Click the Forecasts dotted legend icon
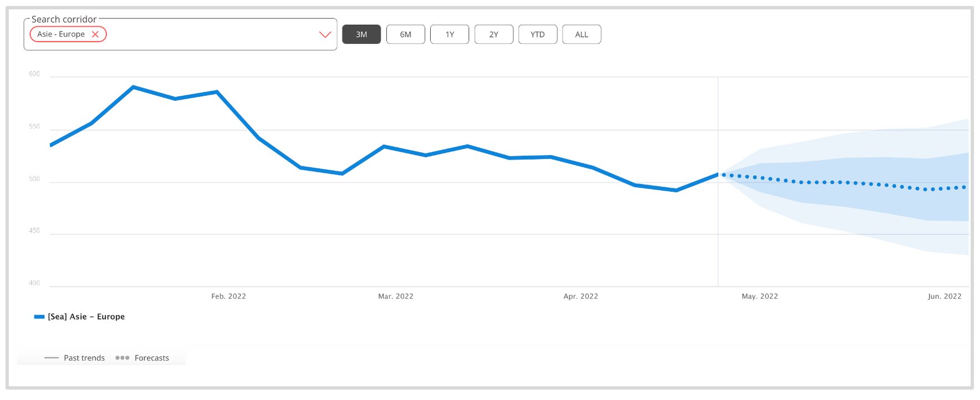The image size is (980, 400). pyautogui.click(x=122, y=358)
